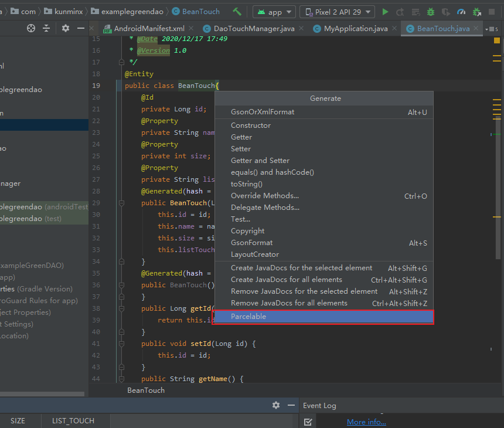Click the LIST_TOUCH column header
The width and height of the screenshot is (504, 428).
[x=73, y=421]
